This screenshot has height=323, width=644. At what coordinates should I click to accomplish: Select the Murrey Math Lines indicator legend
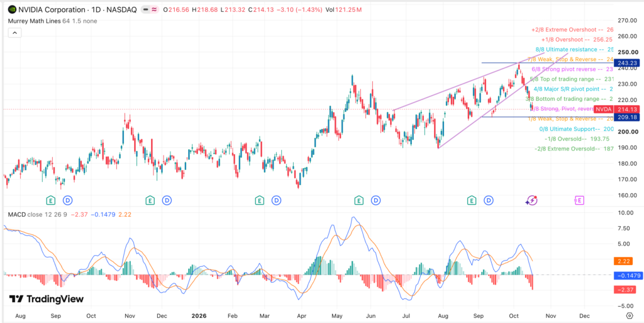(52, 21)
